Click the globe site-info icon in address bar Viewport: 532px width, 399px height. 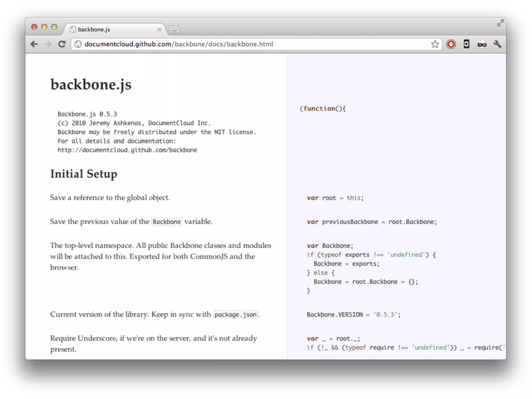click(78, 44)
